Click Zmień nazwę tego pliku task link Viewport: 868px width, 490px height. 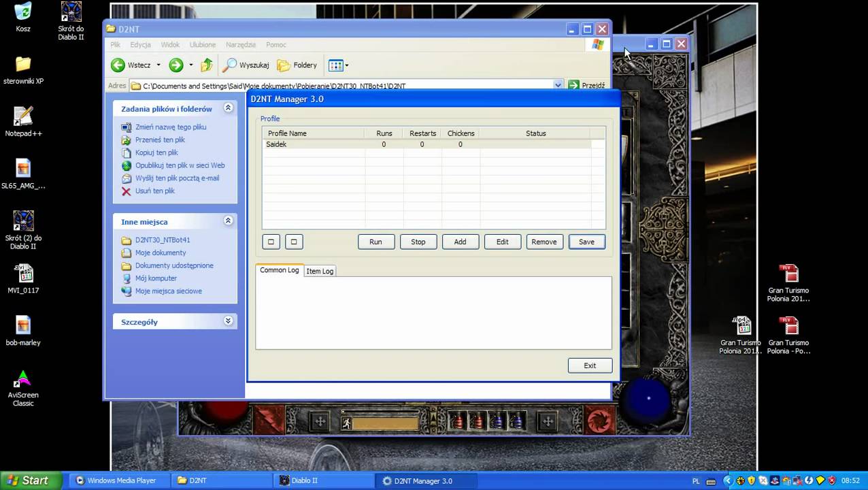[171, 127]
